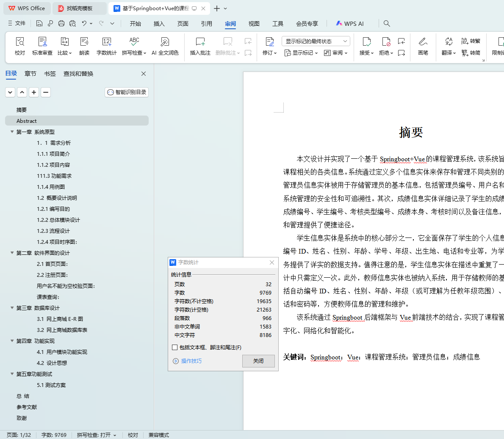Open the 标准审查 tool

coord(42,46)
